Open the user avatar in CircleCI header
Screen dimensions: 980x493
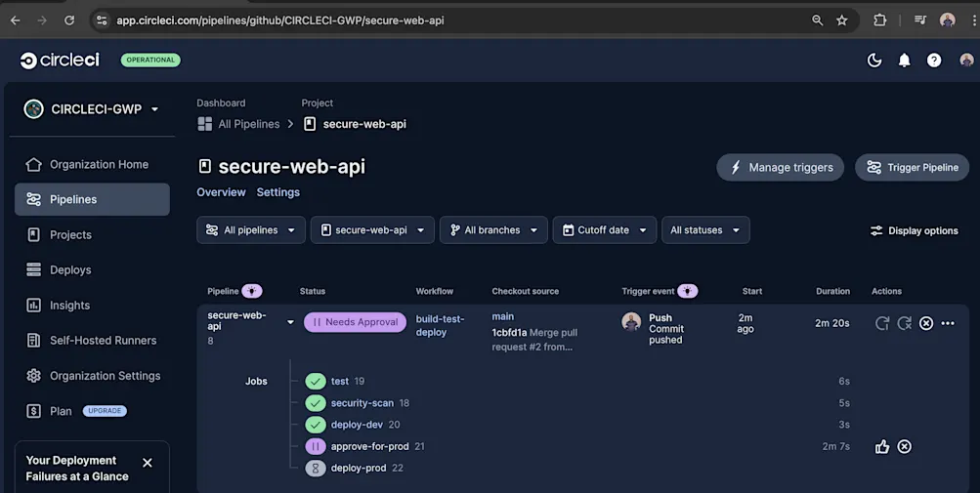coord(966,60)
